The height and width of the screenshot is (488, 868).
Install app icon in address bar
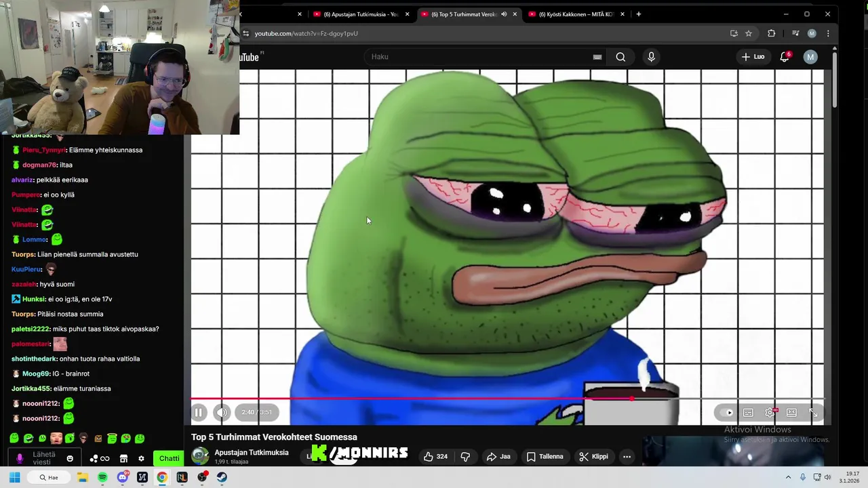(x=734, y=33)
